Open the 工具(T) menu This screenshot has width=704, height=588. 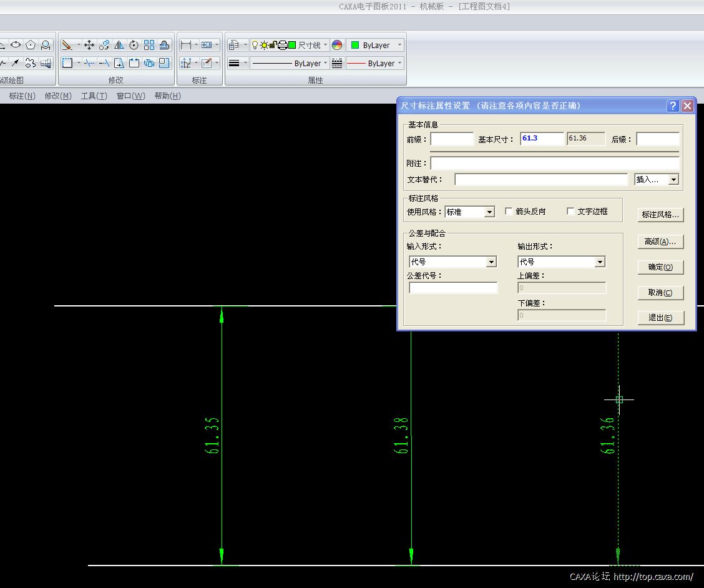(x=94, y=96)
